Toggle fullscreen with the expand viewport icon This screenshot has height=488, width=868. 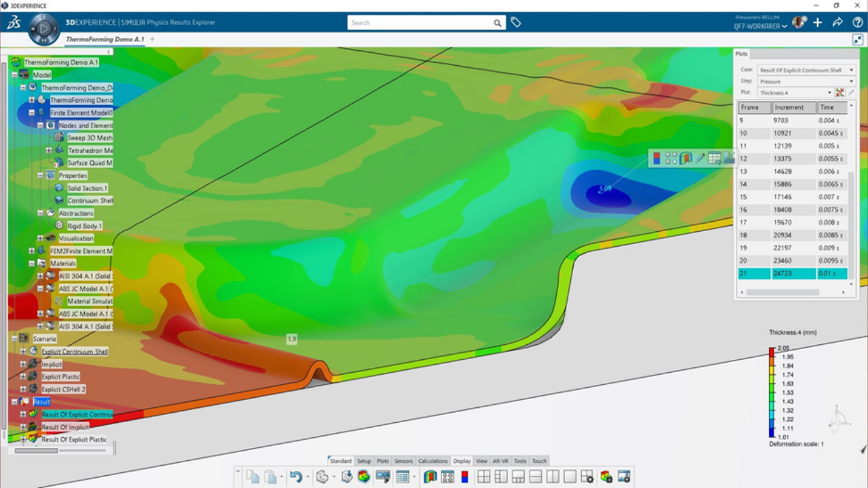857,40
